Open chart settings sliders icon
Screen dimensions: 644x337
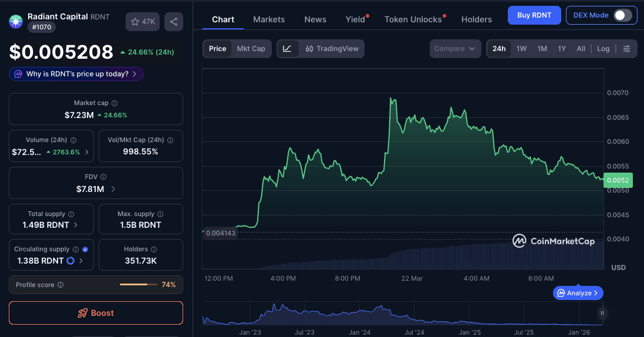coord(627,49)
